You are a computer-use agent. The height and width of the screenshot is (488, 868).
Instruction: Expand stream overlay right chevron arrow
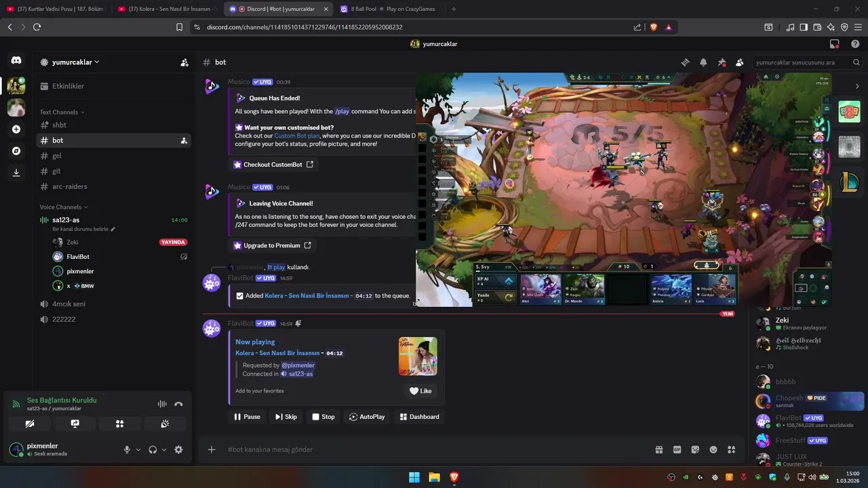tap(857, 86)
